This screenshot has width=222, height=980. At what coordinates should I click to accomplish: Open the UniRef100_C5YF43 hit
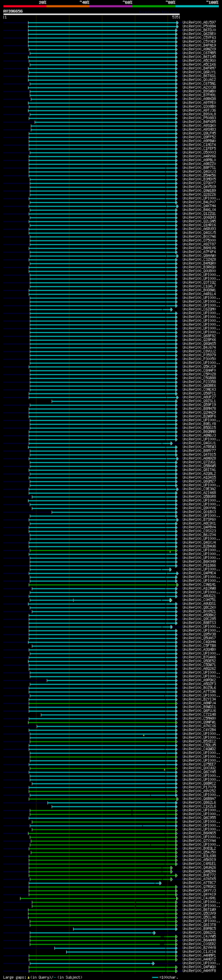pos(199,38)
